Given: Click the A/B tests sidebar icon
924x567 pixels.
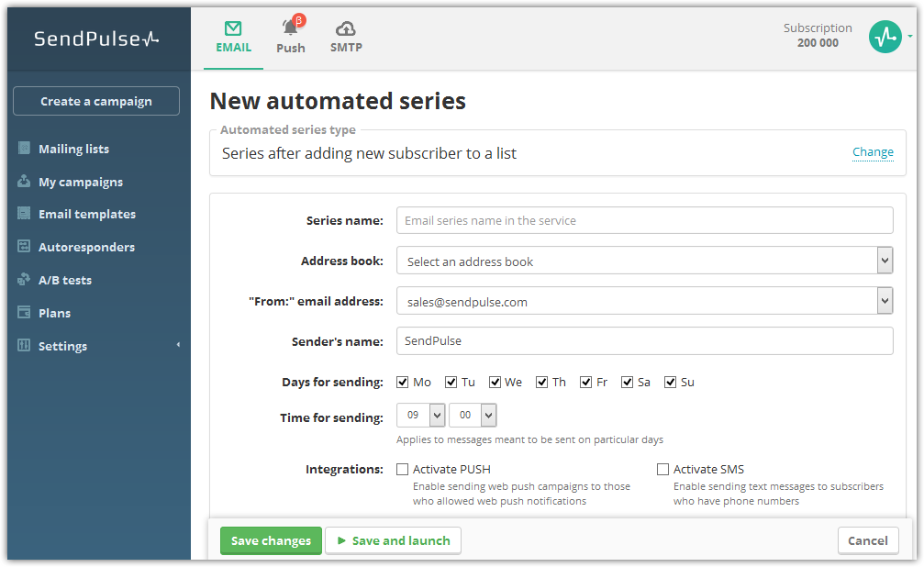Looking at the screenshot, I should coord(24,280).
